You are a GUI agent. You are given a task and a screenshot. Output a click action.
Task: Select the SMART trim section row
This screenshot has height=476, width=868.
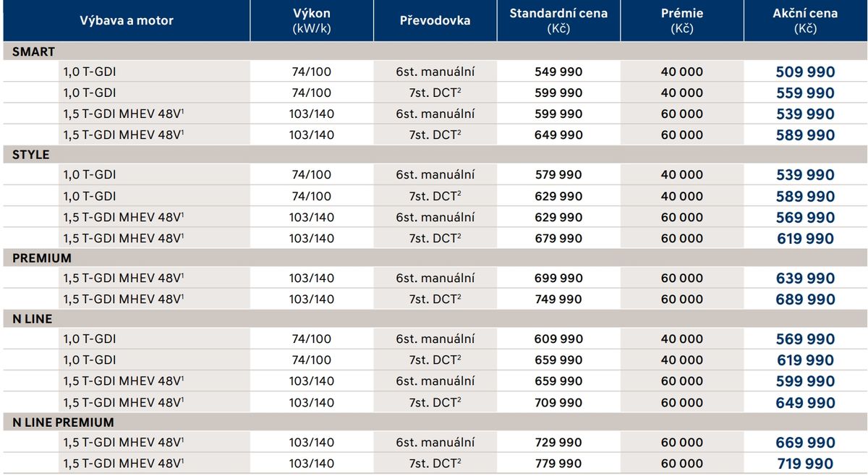pos(435,52)
